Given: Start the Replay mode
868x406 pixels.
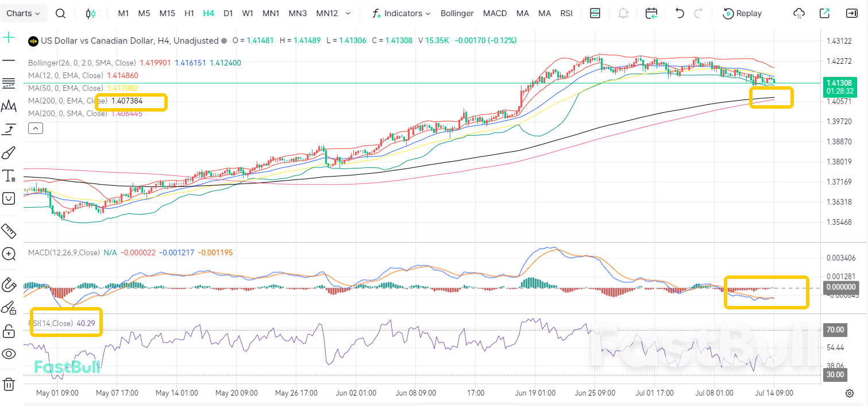Looking at the screenshot, I should click(742, 13).
